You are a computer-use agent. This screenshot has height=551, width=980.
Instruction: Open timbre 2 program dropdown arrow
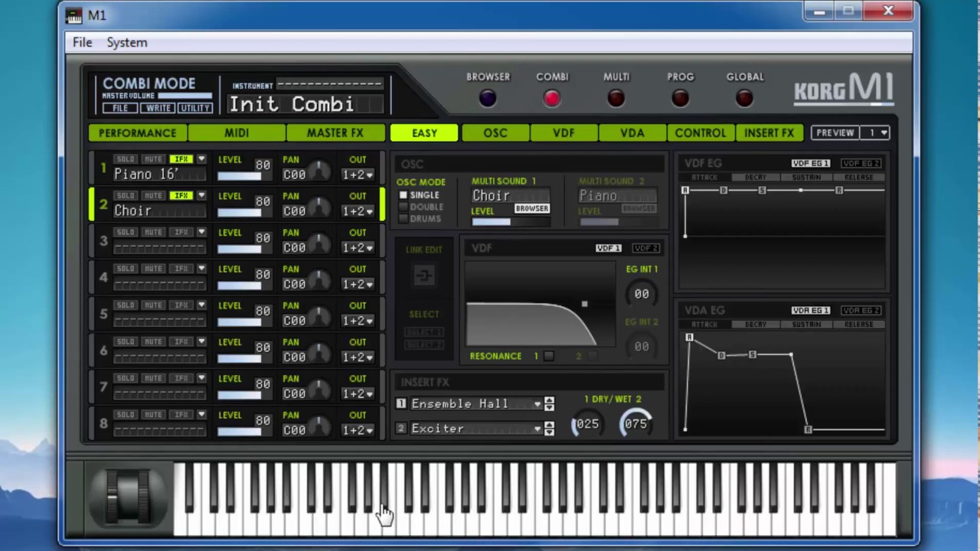201,196
